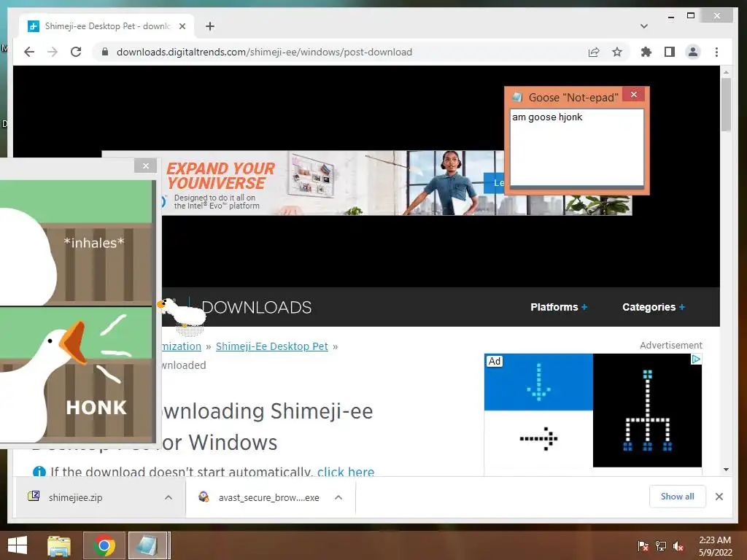The width and height of the screenshot is (747, 560).
Task: Select the Shimeji-ee Desktop Pet tab
Action: pos(107,26)
